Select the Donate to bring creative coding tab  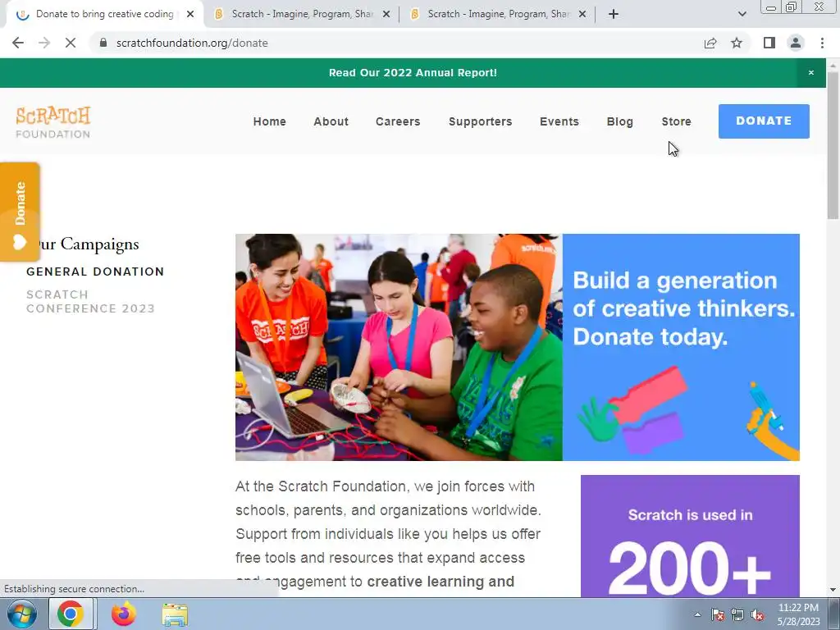pyautogui.click(x=104, y=15)
